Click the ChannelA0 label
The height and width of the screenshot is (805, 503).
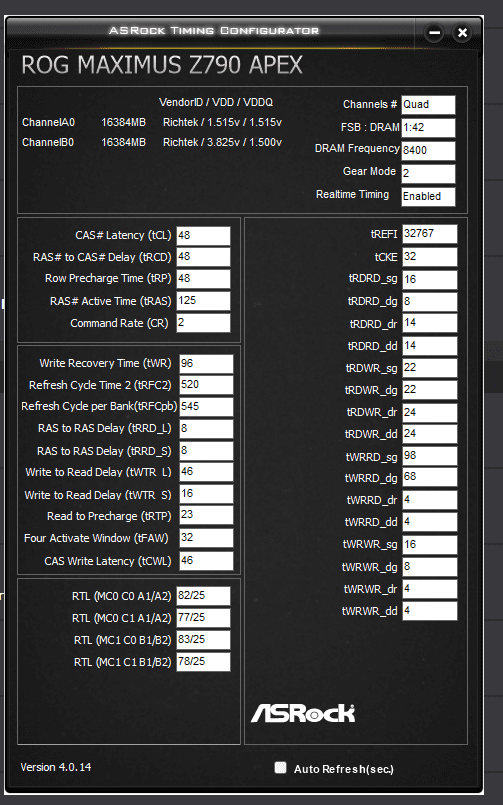(48, 122)
